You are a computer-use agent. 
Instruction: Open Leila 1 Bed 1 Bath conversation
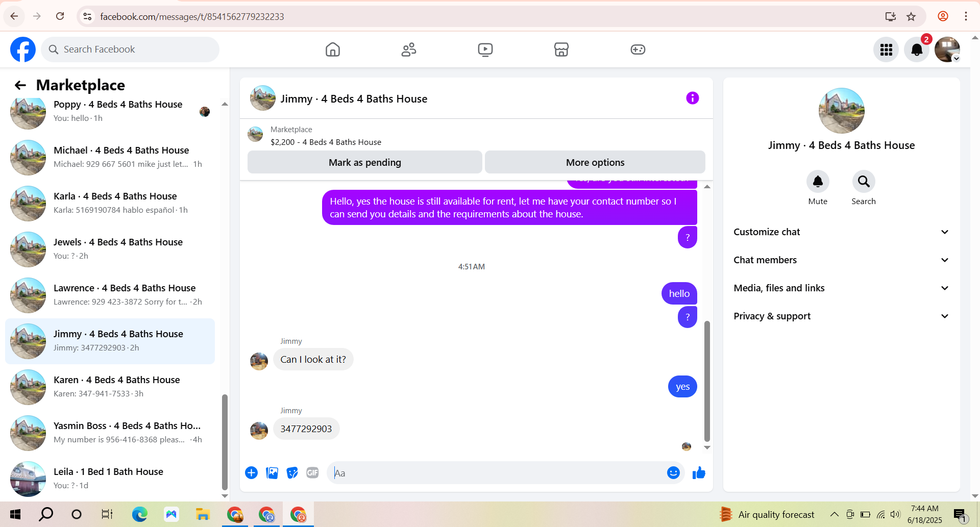point(110,479)
